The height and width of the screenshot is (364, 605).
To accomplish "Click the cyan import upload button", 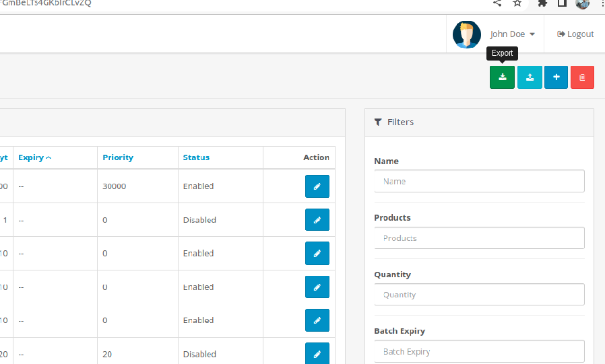I will point(530,77).
